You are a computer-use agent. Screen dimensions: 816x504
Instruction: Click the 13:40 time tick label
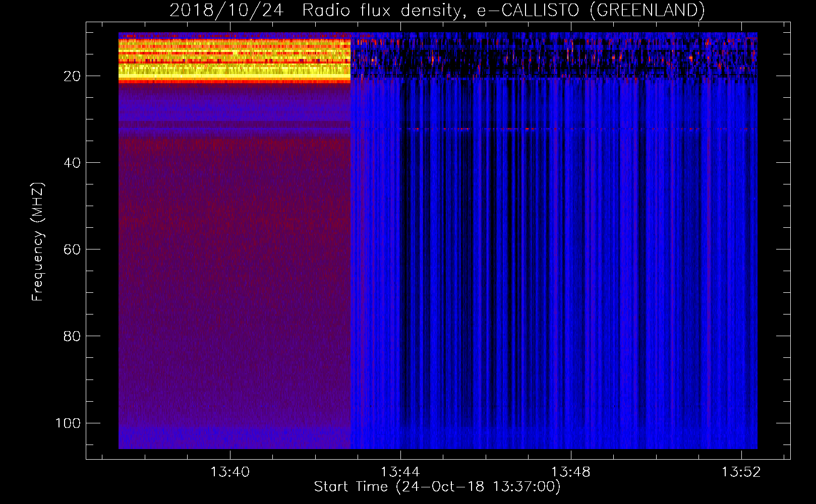pyautogui.click(x=230, y=472)
